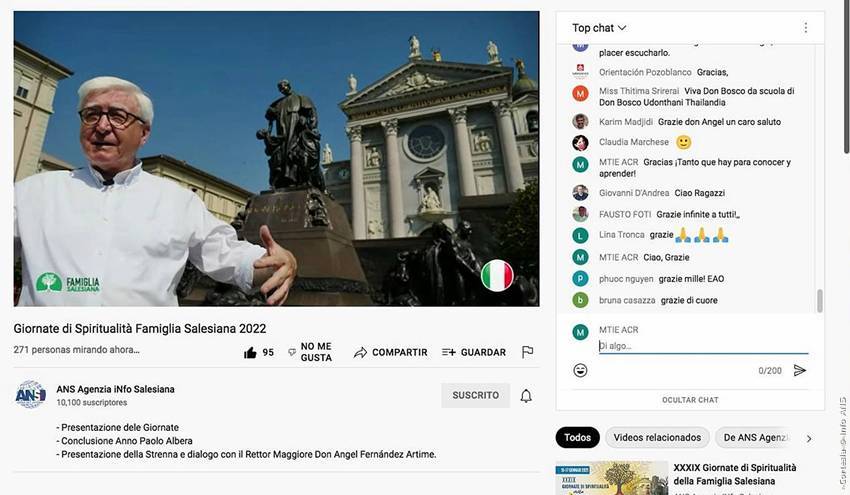Open phuoc nguyen profile avatar

[580, 279]
